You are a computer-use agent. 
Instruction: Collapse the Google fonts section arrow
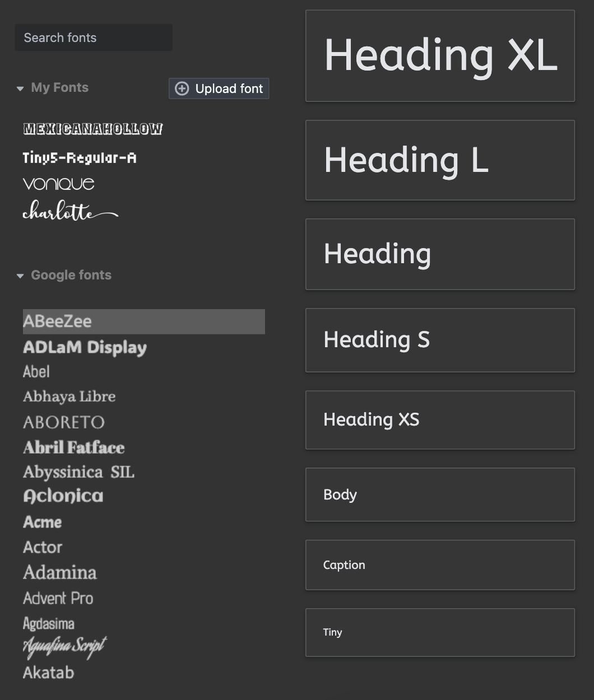(20, 276)
